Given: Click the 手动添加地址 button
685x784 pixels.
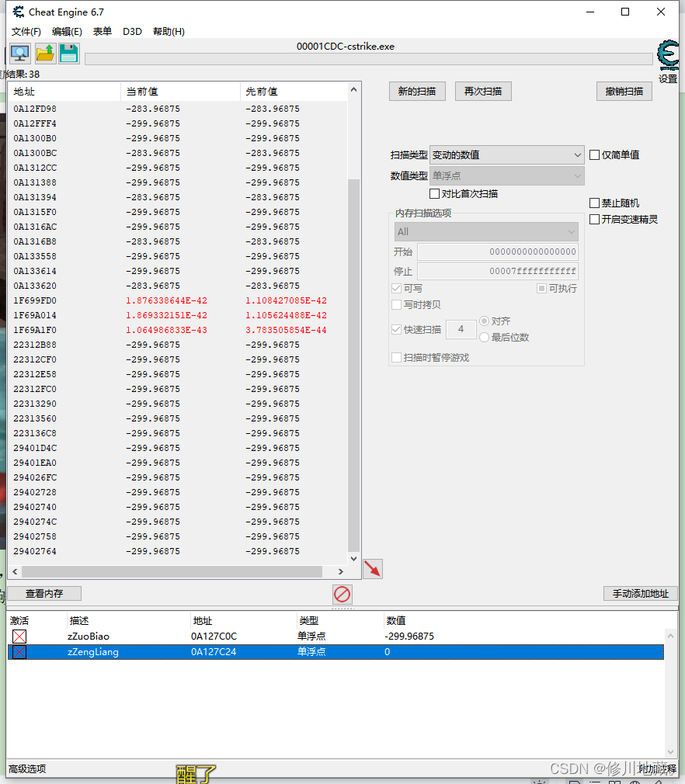Looking at the screenshot, I should pyautogui.click(x=641, y=594).
